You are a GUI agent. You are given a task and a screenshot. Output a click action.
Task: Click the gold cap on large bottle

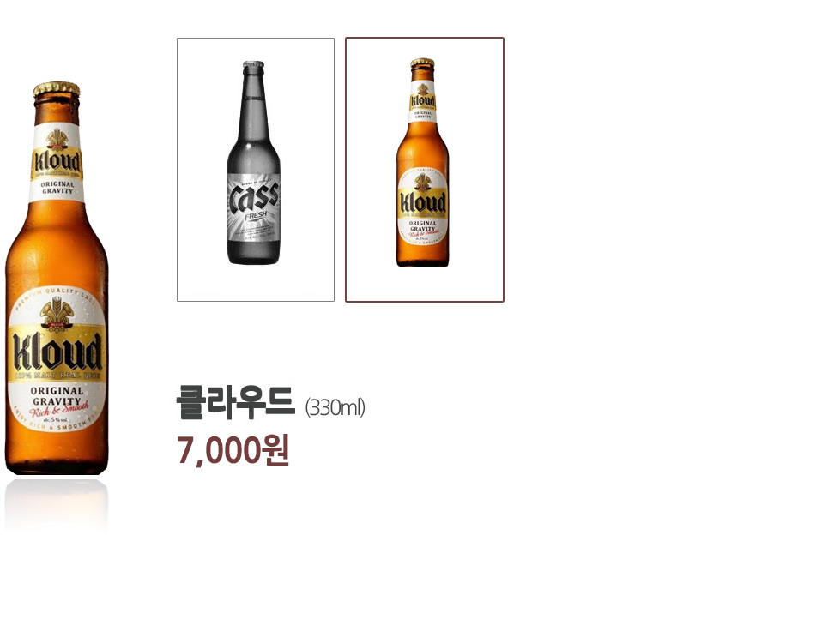57,89
